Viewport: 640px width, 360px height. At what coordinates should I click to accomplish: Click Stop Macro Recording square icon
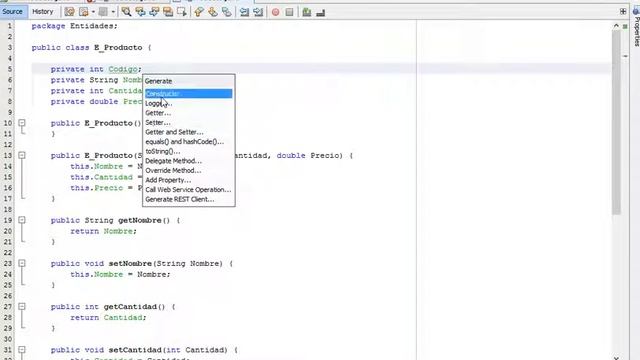[x=289, y=12]
